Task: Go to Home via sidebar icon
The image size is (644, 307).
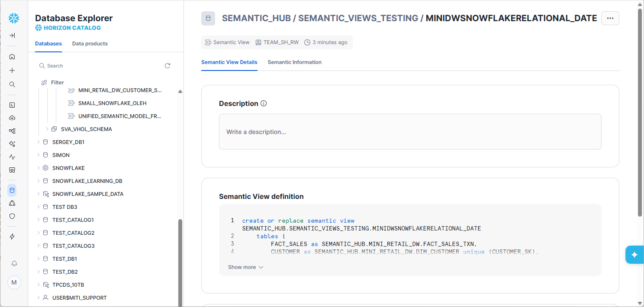Action: tap(12, 57)
